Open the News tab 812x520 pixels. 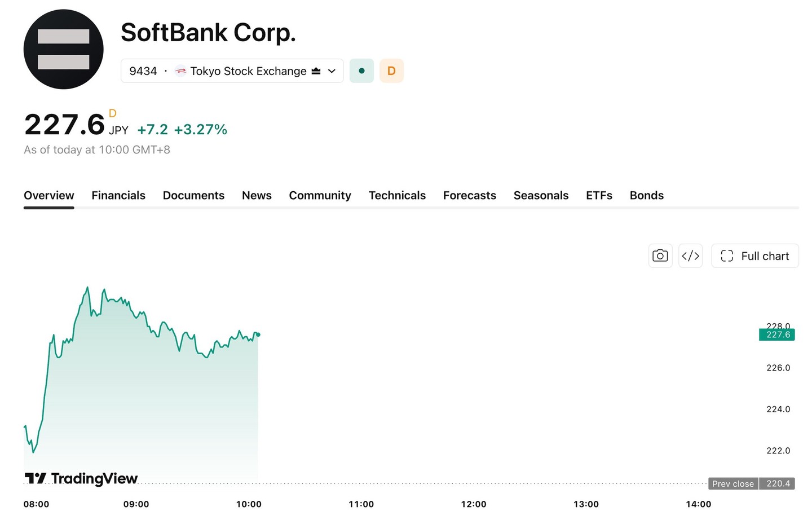tap(257, 195)
